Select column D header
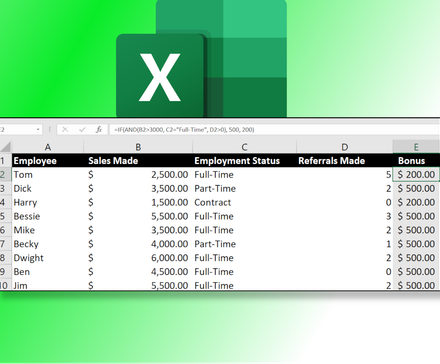Image resolution: width=440 pixels, height=364 pixels. 345,147
